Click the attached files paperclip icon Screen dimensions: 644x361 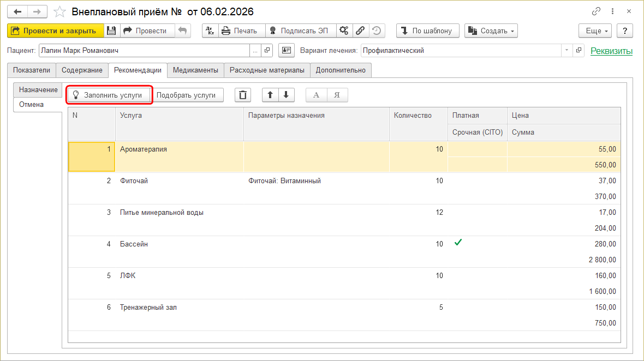click(360, 31)
